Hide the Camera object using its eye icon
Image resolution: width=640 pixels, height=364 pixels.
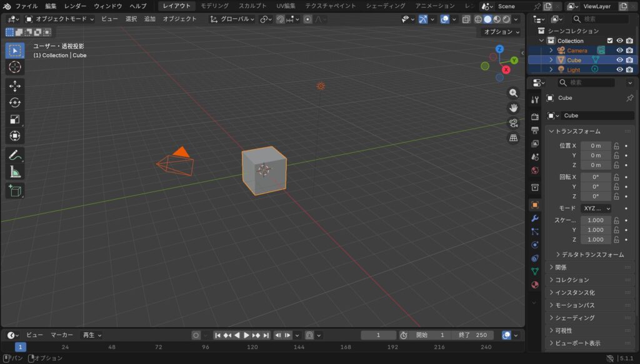tap(619, 51)
